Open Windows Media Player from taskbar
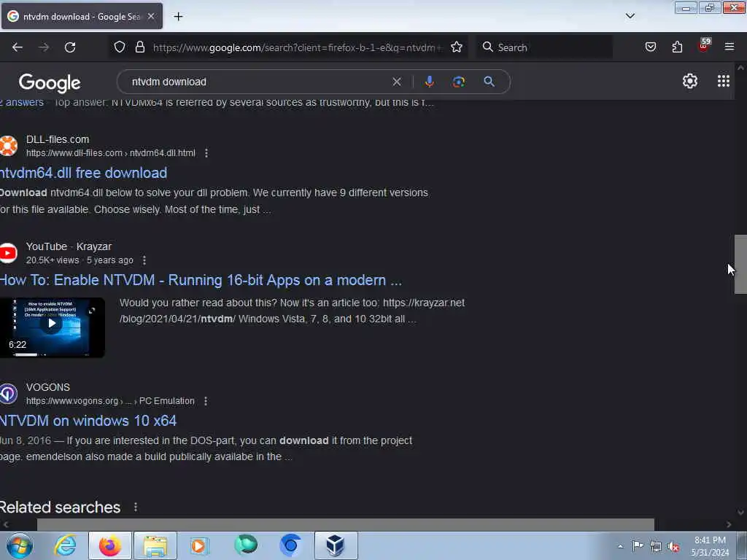747x560 pixels. [x=200, y=545]
